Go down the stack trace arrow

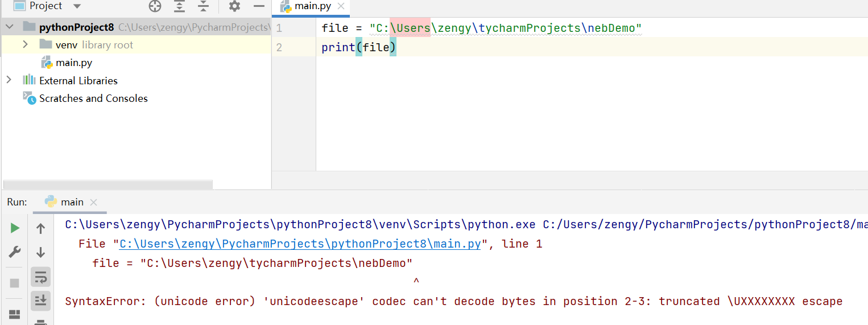coord(40,253)
